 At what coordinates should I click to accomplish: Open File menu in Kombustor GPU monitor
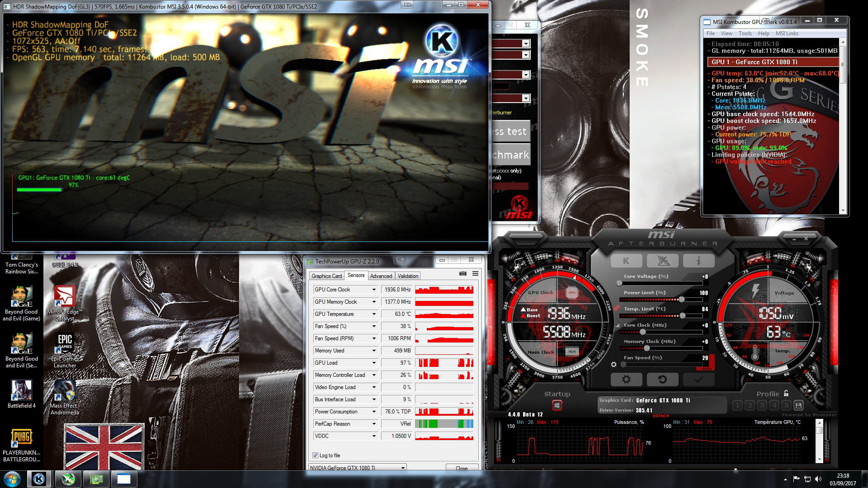coord(711,33)
